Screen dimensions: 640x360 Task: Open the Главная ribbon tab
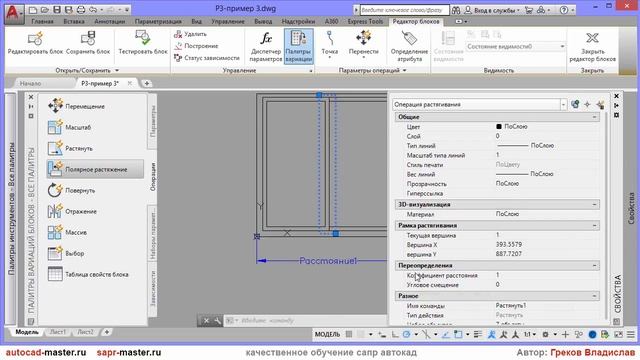(x=42, y=21)
